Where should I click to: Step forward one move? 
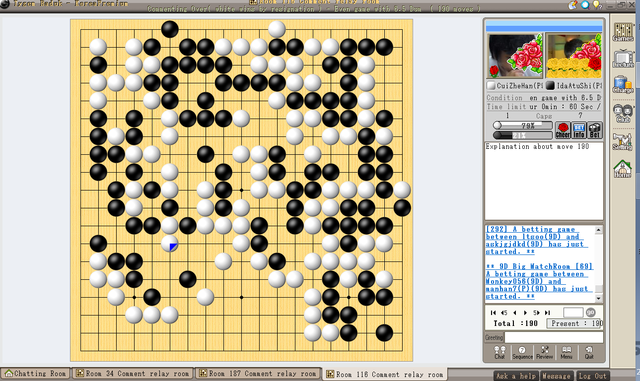(525, 312)
